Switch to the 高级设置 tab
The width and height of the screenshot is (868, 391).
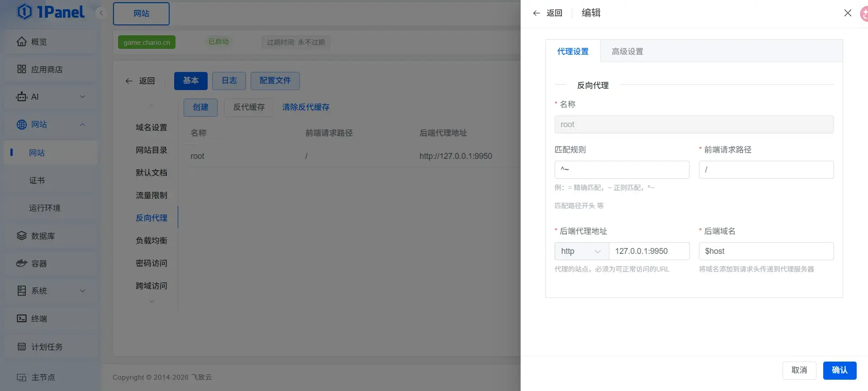tap(627, 52)
